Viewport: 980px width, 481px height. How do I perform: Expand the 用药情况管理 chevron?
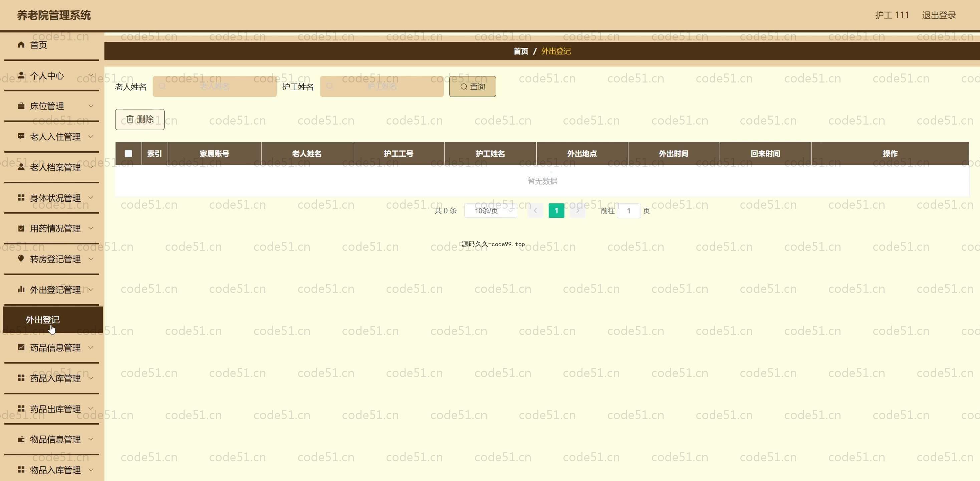coord(91,228)
